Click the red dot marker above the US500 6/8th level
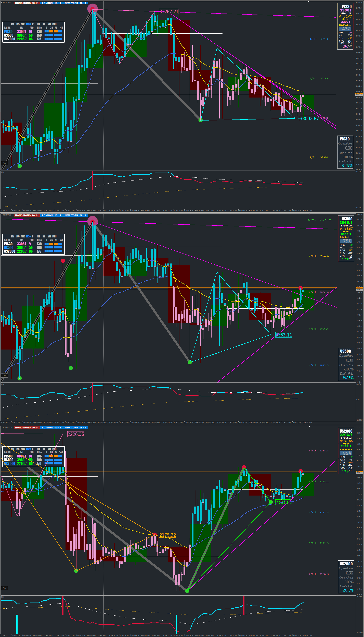 301,288
